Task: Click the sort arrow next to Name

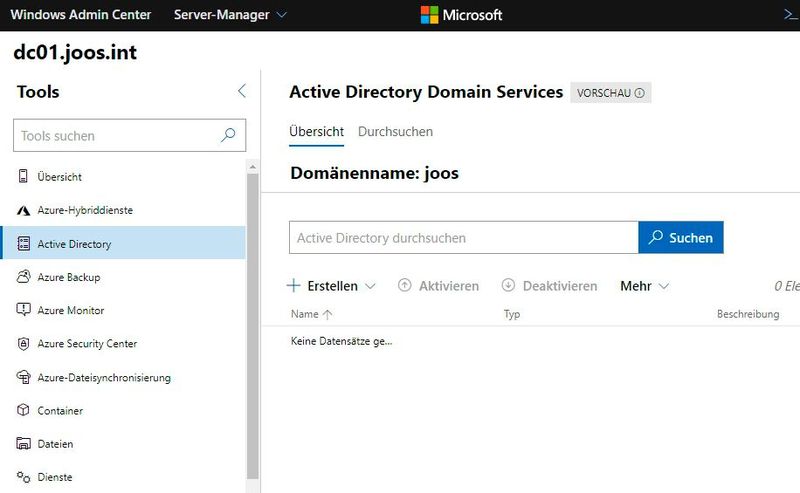Action: [x=328, y=314]
